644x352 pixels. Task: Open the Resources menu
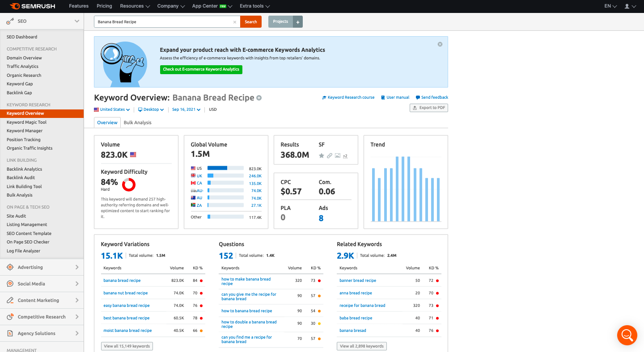tap(135, 6)
